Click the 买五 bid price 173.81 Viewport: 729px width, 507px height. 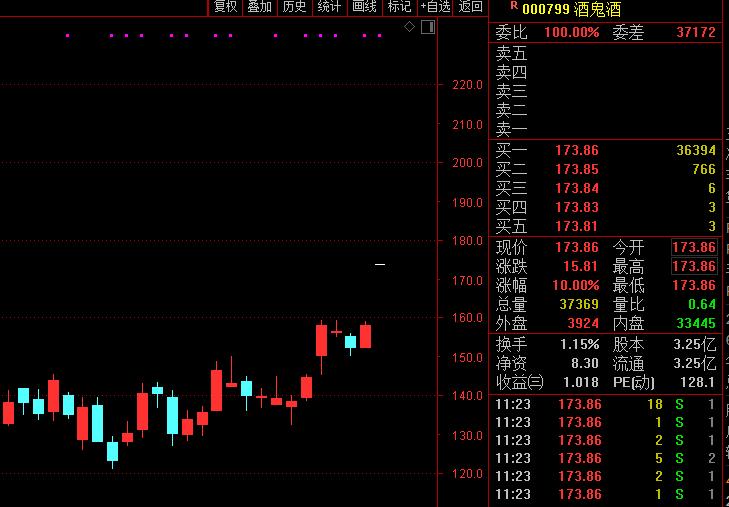[x=577, y=226]
